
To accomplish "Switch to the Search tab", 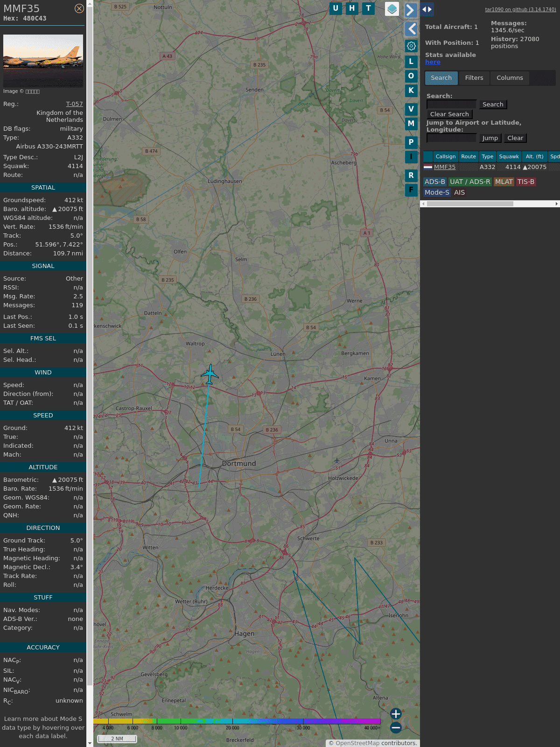I will [441, 78].
